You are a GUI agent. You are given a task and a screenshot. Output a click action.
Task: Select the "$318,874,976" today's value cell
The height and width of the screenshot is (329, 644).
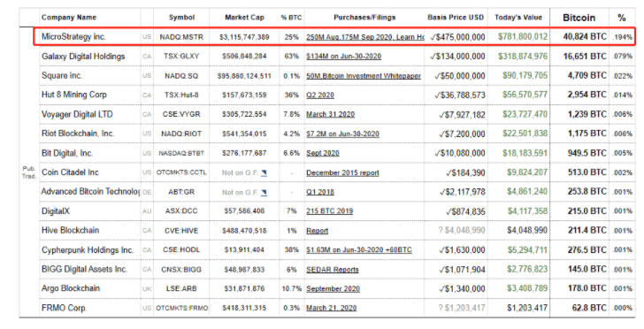click(x=523, y=57)
